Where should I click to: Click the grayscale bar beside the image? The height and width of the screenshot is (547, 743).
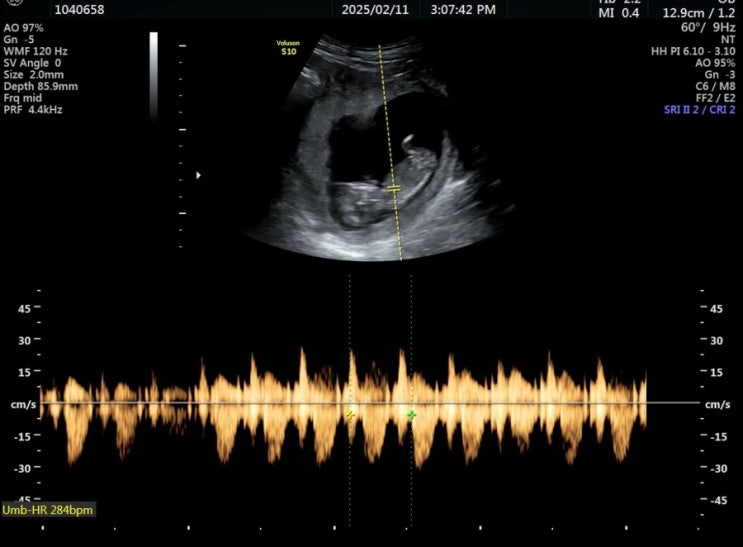154,76
